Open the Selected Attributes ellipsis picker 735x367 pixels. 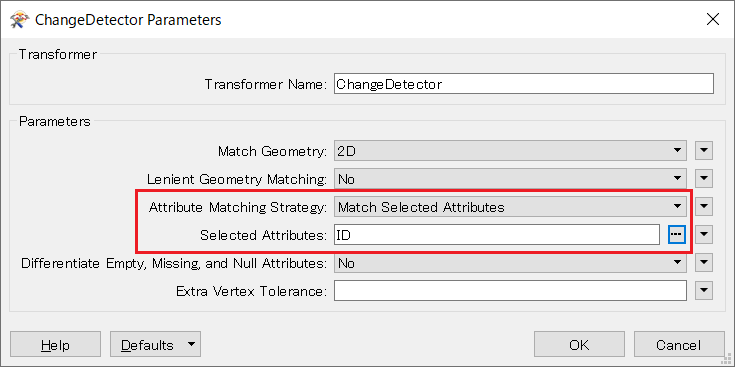point(676,235)
